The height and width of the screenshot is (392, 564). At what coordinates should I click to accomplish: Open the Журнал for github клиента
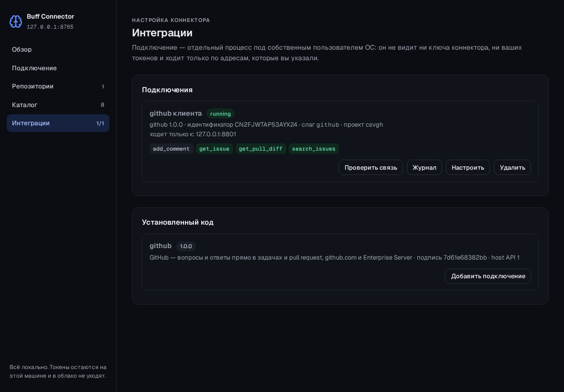point(424,168)
